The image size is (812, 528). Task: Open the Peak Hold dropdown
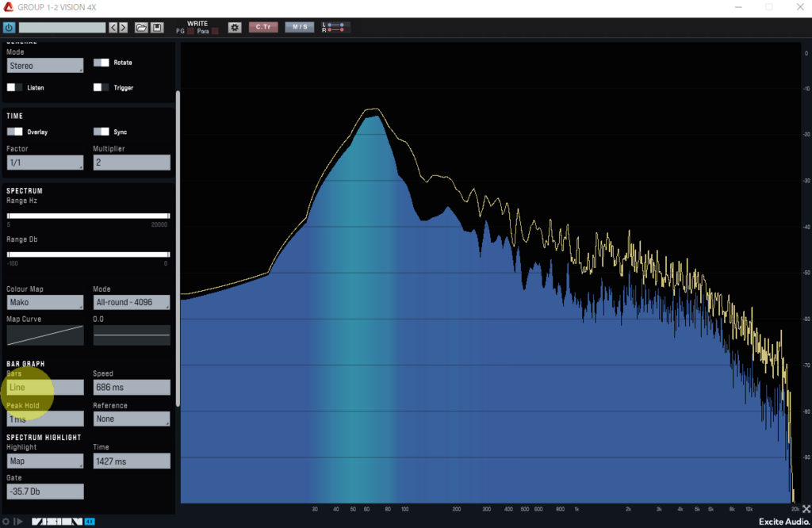tap(45, 419)
